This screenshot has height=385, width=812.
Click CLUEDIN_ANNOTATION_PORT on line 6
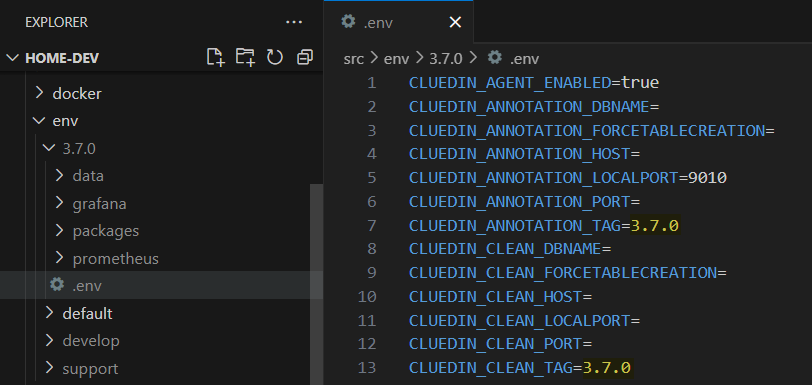coord(519,202)
